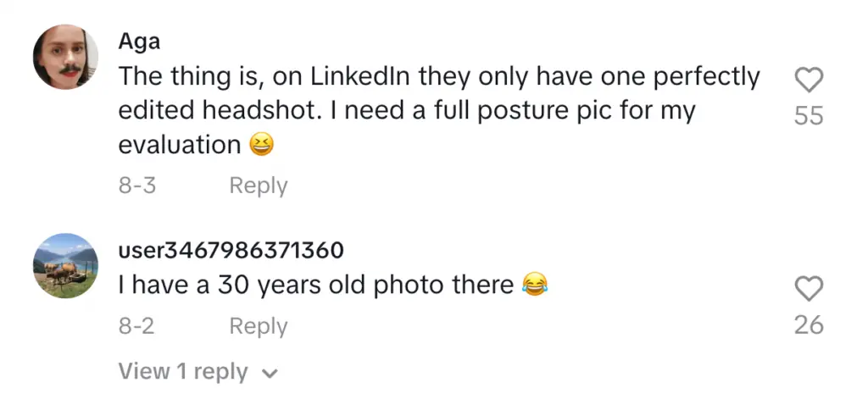Screen dimensions: 868x410
Task: Tap the heart on the 30 years old photo comment
Action: point(809,289)
